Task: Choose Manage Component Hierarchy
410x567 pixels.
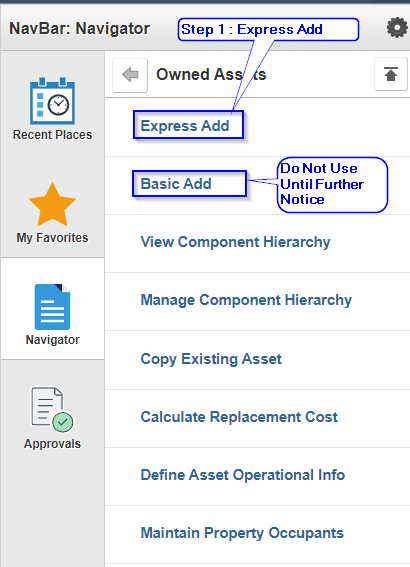Action: 246,300
